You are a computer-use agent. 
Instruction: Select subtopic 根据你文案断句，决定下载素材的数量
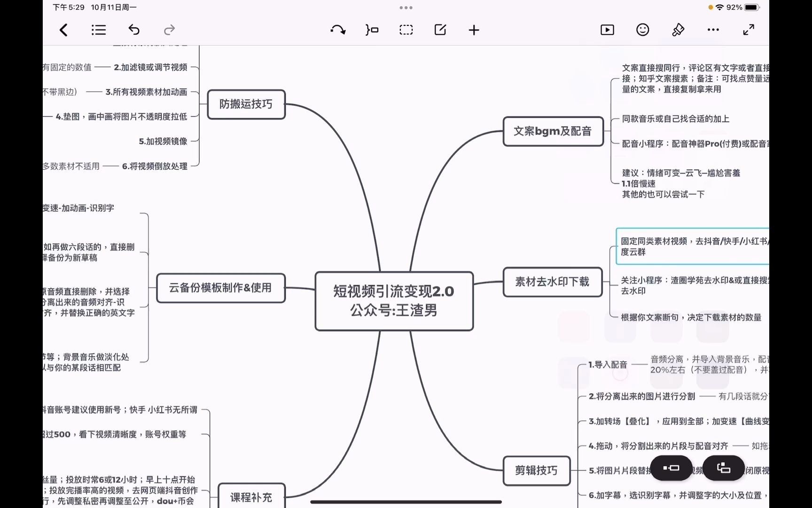(691, 317)
